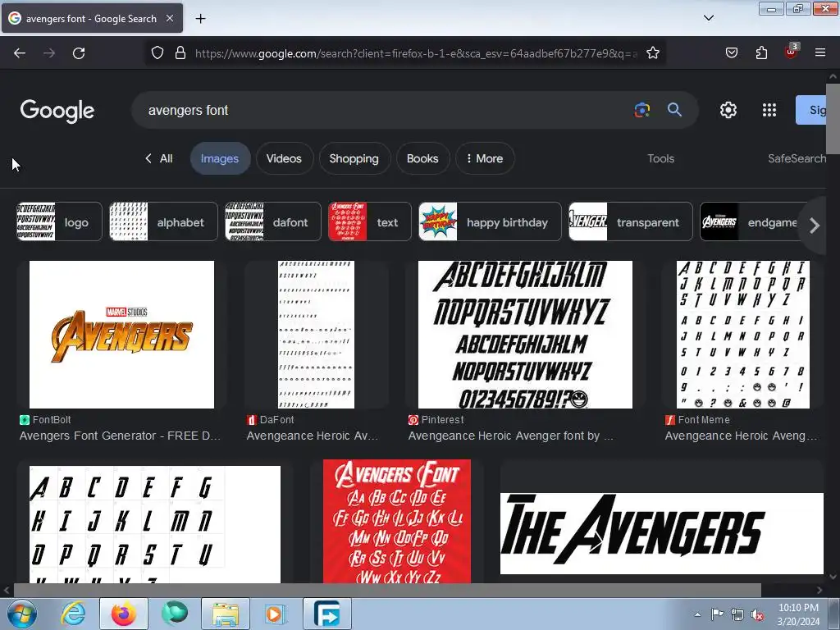This screenshot has width=840, height=630.
Task: Filter images by happy birthday chip
Action: [x=490, y=221]
